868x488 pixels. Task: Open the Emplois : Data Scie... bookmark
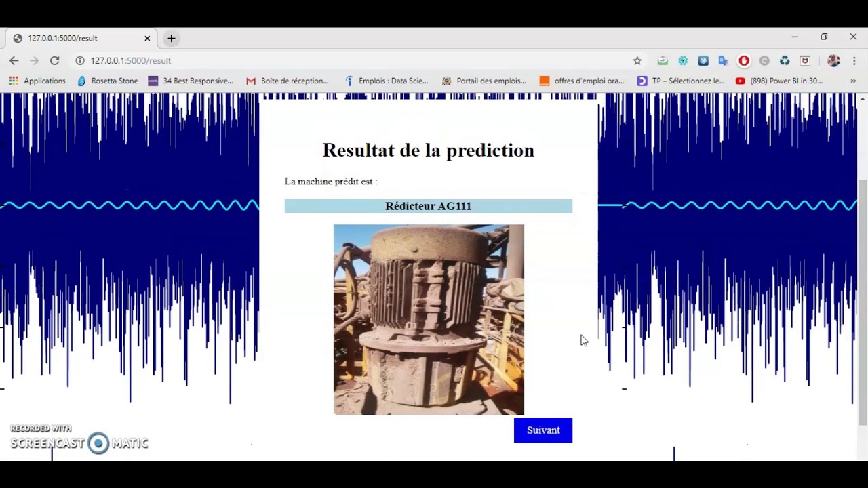pos(387,81)
